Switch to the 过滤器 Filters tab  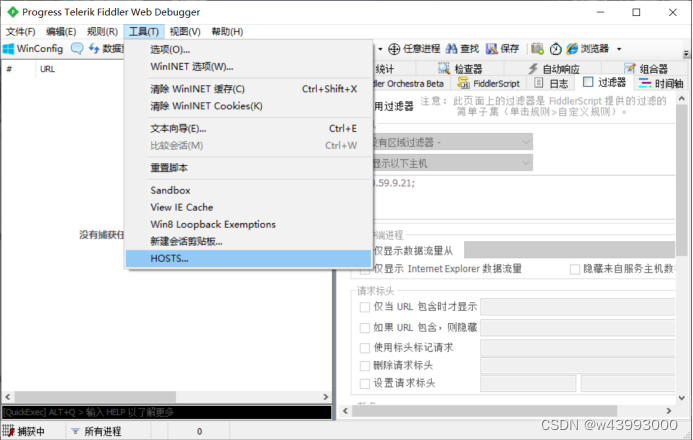click(x=604, y=83)
